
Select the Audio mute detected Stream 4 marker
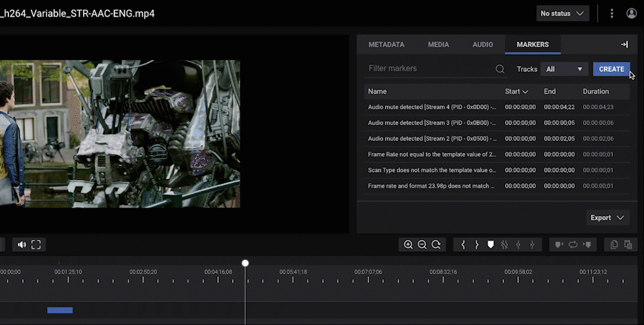tap(497, 107)
